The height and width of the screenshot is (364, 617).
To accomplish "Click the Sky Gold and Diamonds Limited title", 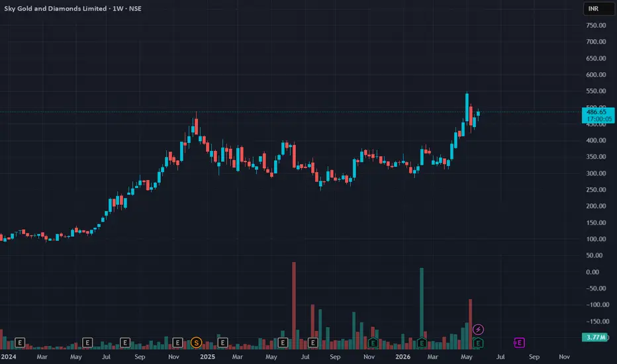I will (x=56, y=8).
